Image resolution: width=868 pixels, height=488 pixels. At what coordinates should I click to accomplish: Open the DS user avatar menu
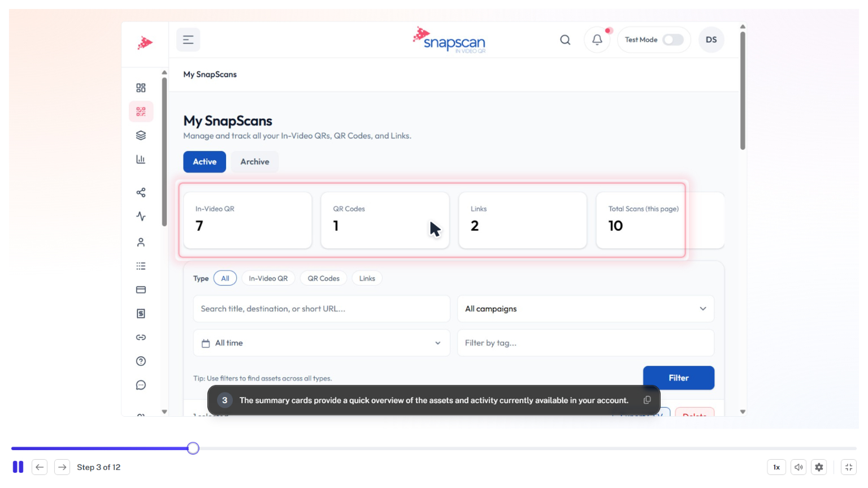coord(711,40)
